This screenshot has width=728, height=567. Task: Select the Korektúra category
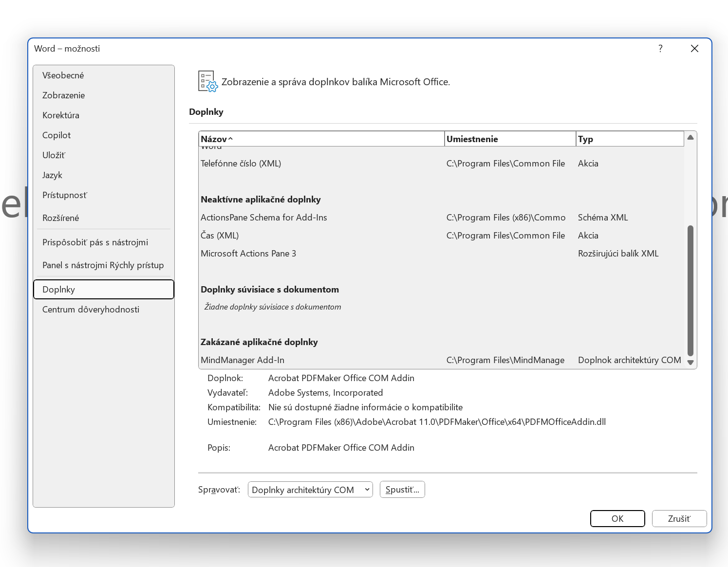pos(61,115)
